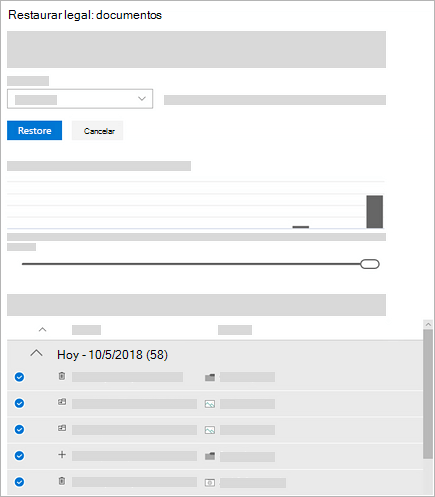
Task: Click the image file icon in the third row
Action: 210,430
